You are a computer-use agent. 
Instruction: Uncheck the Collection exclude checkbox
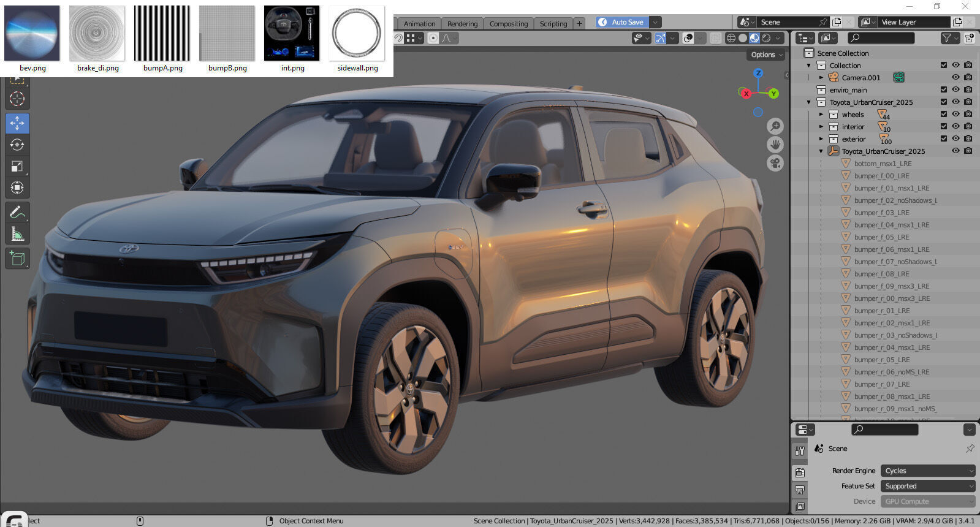click(944, 65)
